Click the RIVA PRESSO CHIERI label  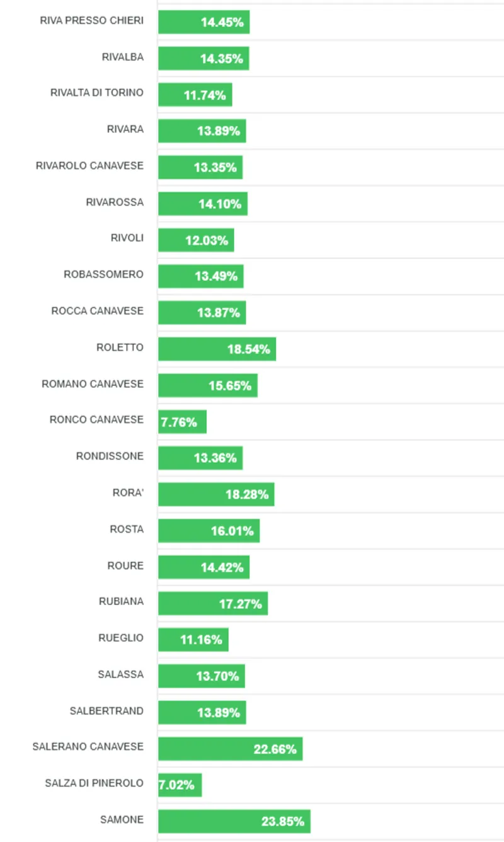[x=91, y=20]
